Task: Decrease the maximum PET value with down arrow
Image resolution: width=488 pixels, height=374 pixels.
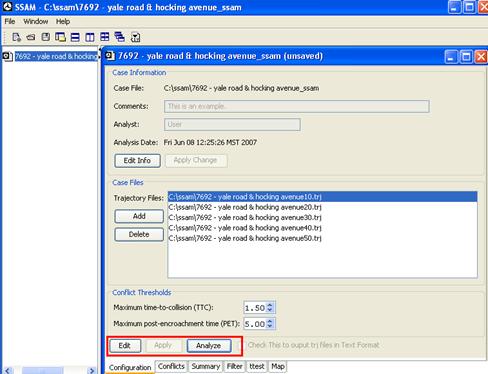Action: tap(270, 326)
